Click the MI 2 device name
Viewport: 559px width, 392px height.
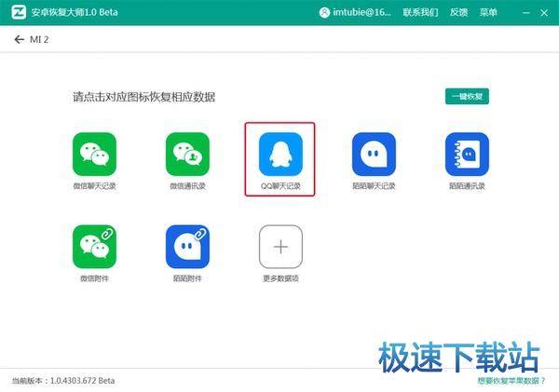point(39,39)
